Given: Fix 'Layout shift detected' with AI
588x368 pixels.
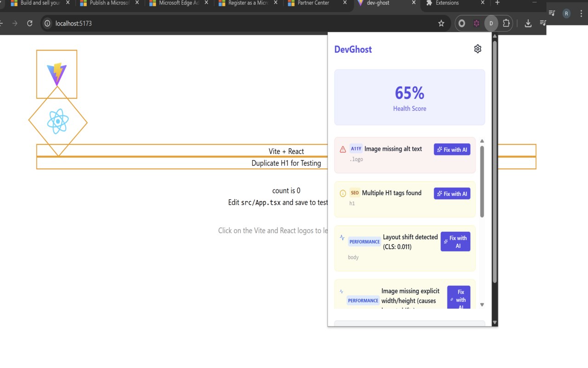Looking at the screenshot, I should point(455,241).
